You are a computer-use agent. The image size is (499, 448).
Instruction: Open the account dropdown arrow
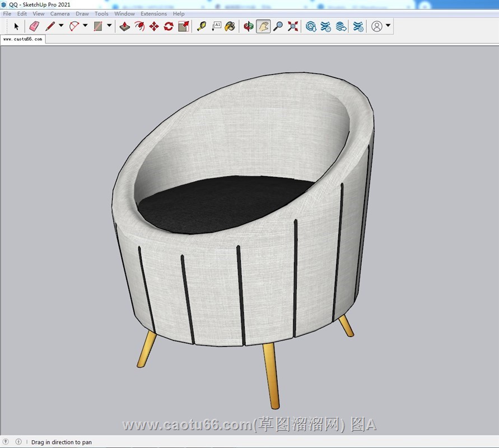pos(388,25)
